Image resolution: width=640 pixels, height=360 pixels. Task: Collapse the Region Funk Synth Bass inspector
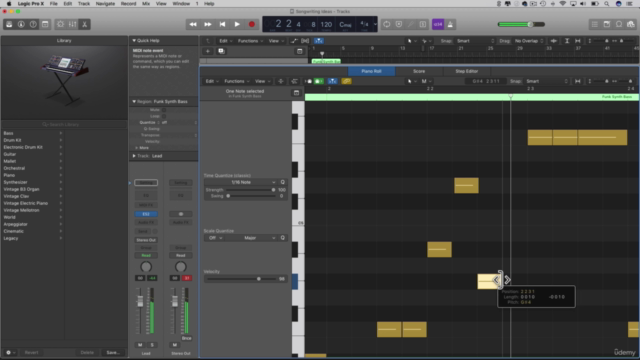coord(134,101)
